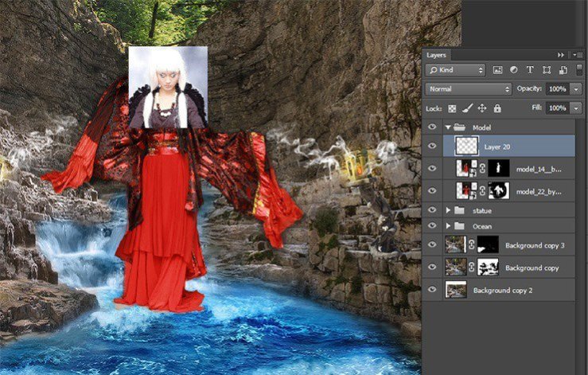This screenshot has height=375, width=588.
Task: Filter layers by shape layer icon
Action: [547, 70]
